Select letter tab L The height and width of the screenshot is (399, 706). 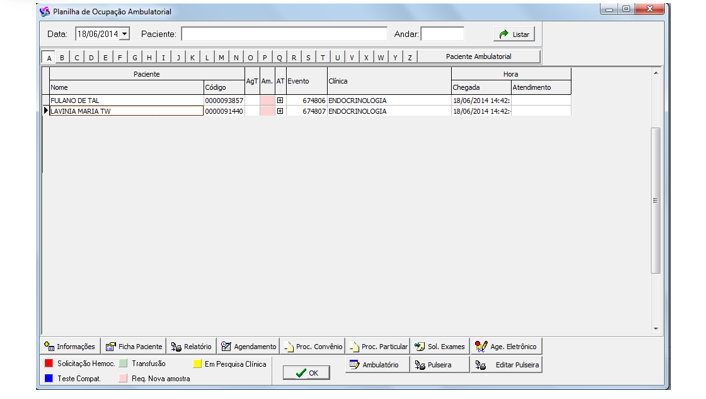[x=207, y=57]
